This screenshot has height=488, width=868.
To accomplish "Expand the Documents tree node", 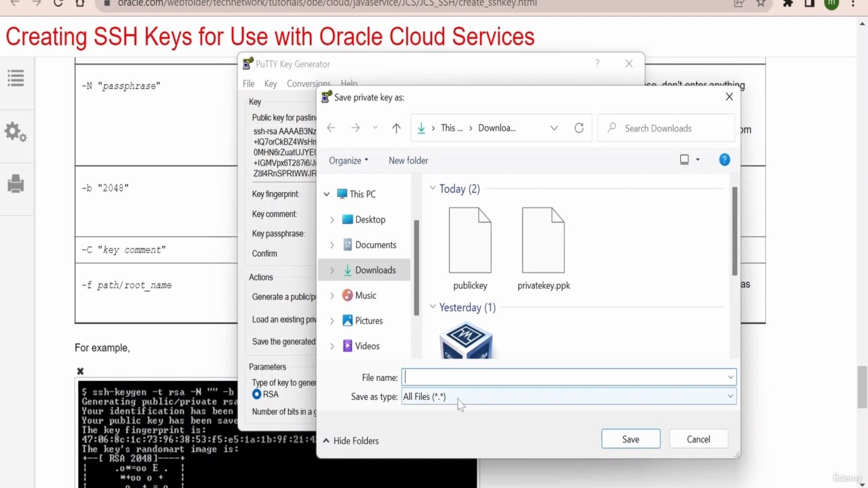I will tap(332, 245).
